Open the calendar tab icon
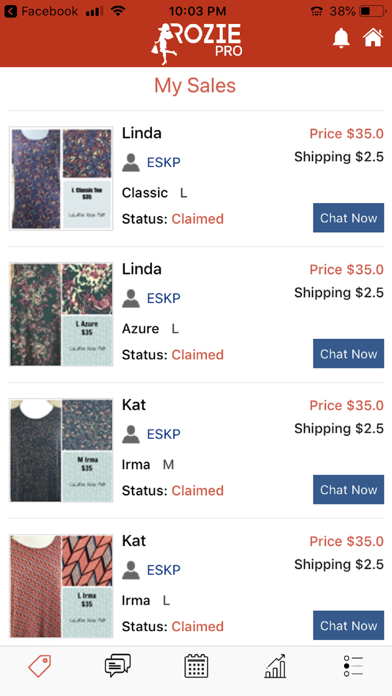The height and width of the screenshot is (696, 392). 196,666
